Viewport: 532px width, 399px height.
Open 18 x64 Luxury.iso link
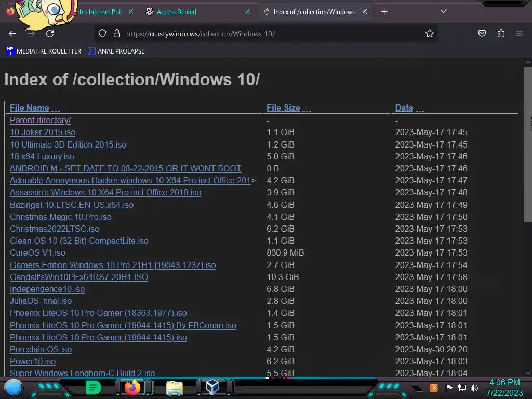coord(42,156)
